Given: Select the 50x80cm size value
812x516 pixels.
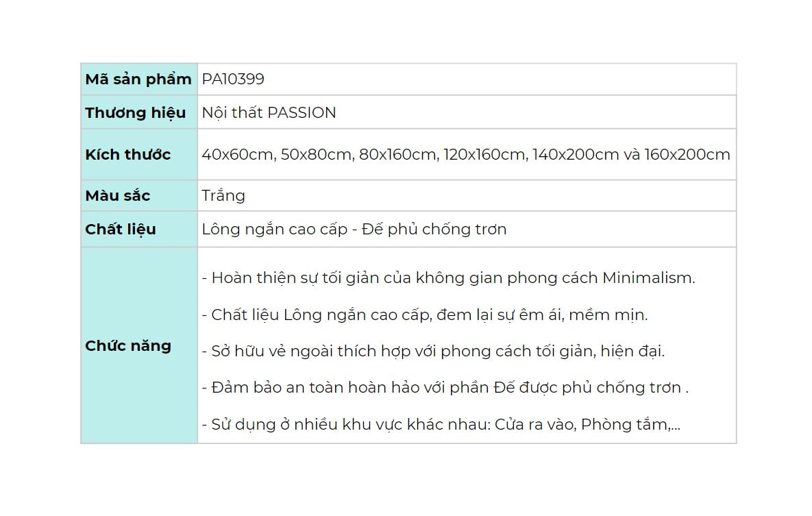Looking at the screenshot, I should click(x=316, y=155).
